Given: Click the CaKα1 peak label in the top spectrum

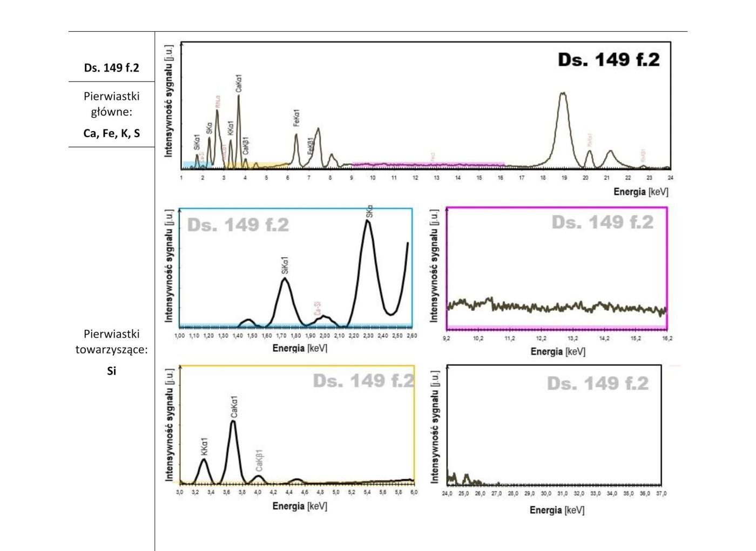Looking at the screenshot, I should (x=239, y=84).
